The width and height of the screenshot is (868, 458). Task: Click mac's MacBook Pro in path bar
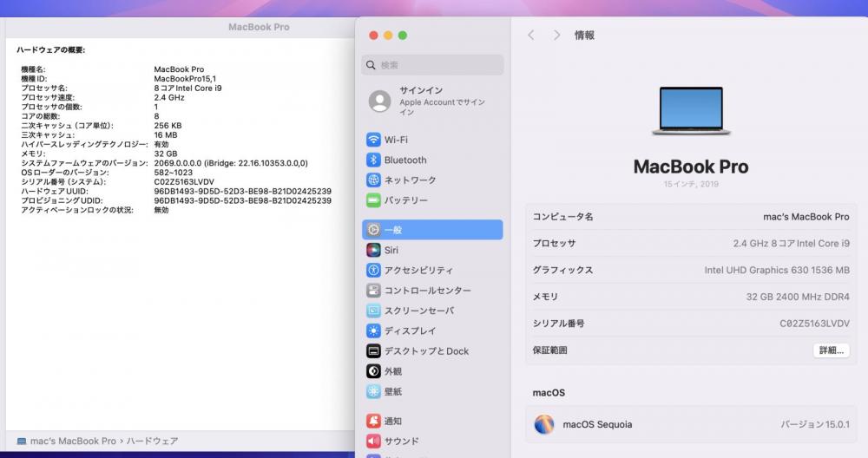(73, 441)
